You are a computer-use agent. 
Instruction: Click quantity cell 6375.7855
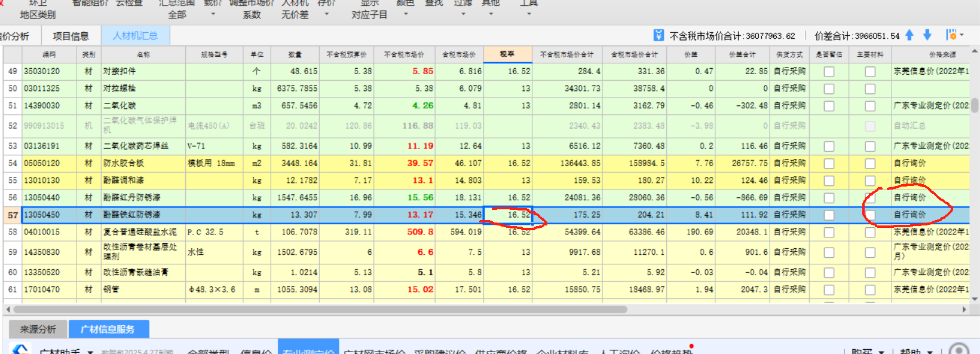pos(295,89)
